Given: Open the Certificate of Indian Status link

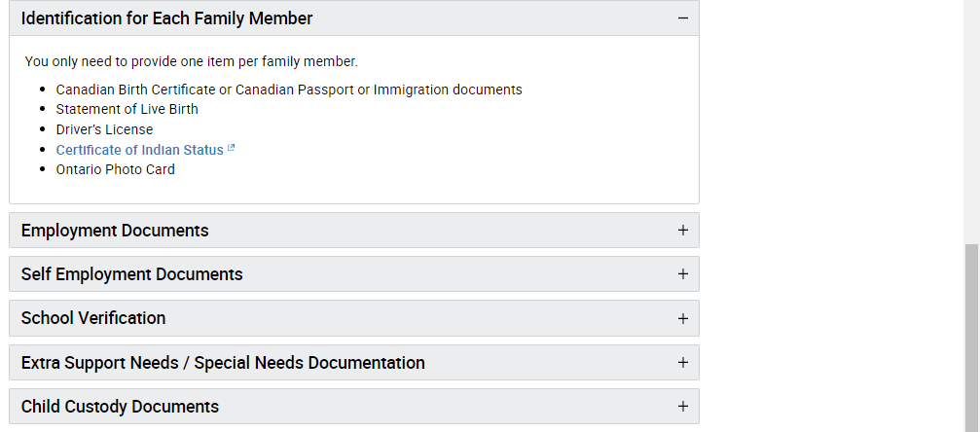Looking at the screenshot, I should 139,150.
